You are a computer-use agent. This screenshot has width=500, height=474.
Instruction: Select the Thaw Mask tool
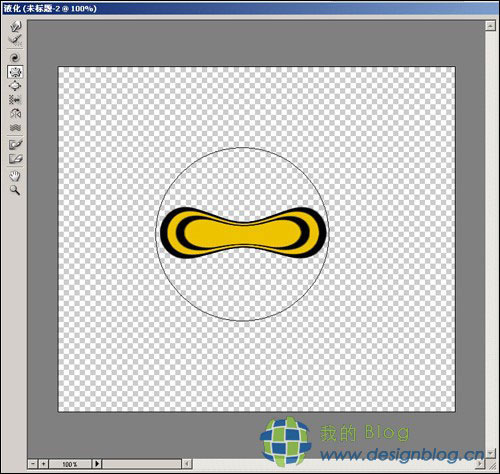click(15, 159)
